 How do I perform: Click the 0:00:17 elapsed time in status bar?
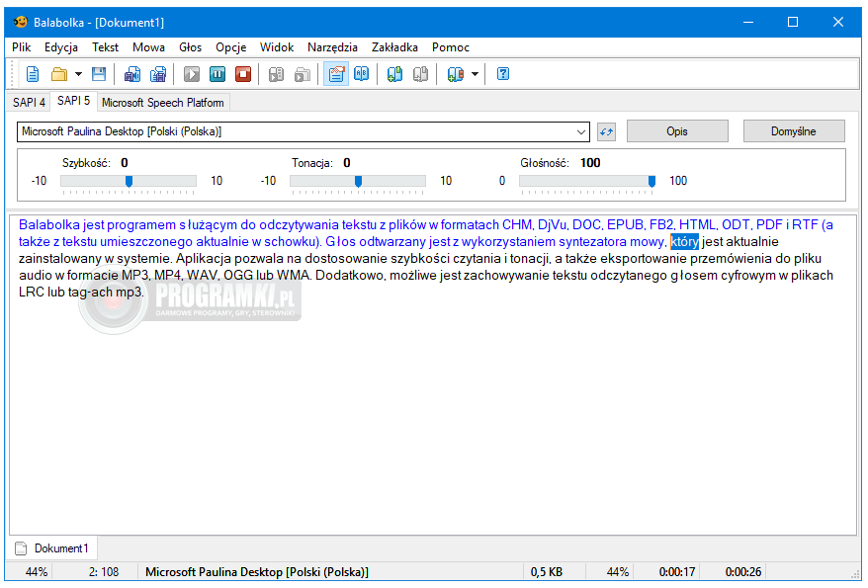click(x=677, y=572)
